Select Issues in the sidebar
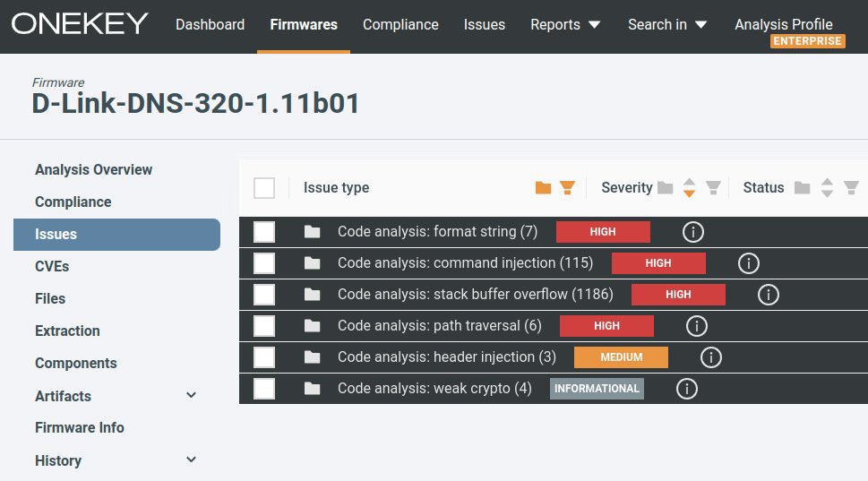 point(116,234)
